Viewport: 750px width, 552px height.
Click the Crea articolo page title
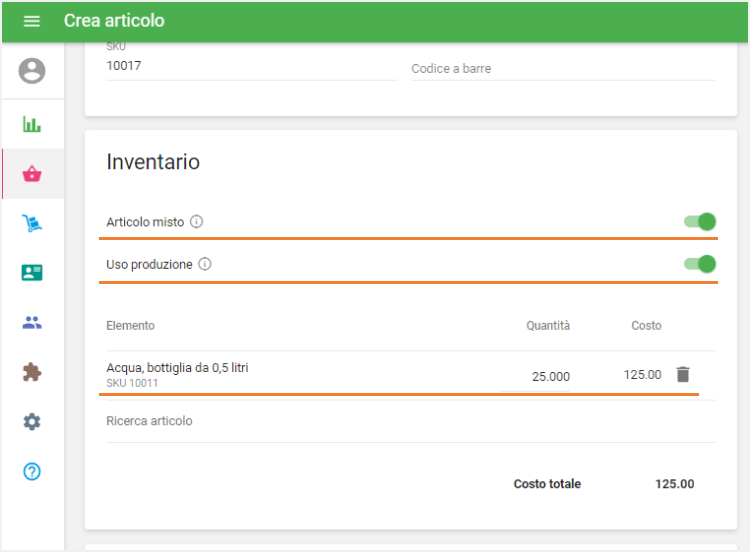pyautogui.click(x=114, y=21)
